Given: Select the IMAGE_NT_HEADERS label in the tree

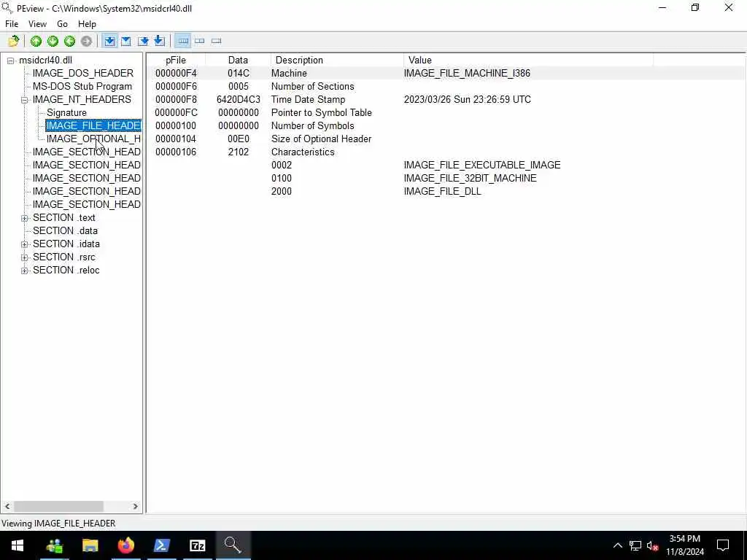Looking at the screenshot, I should point(82,99).
